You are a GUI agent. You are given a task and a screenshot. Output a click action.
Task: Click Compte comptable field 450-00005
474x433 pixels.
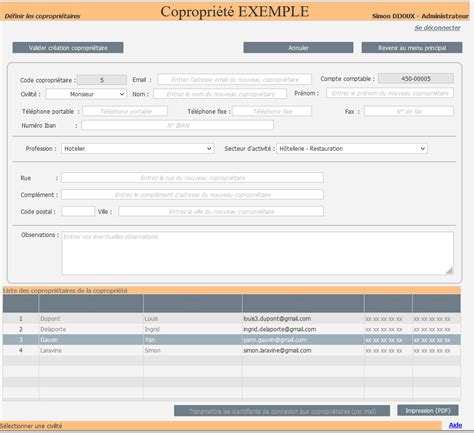click(x=416, y=79)
